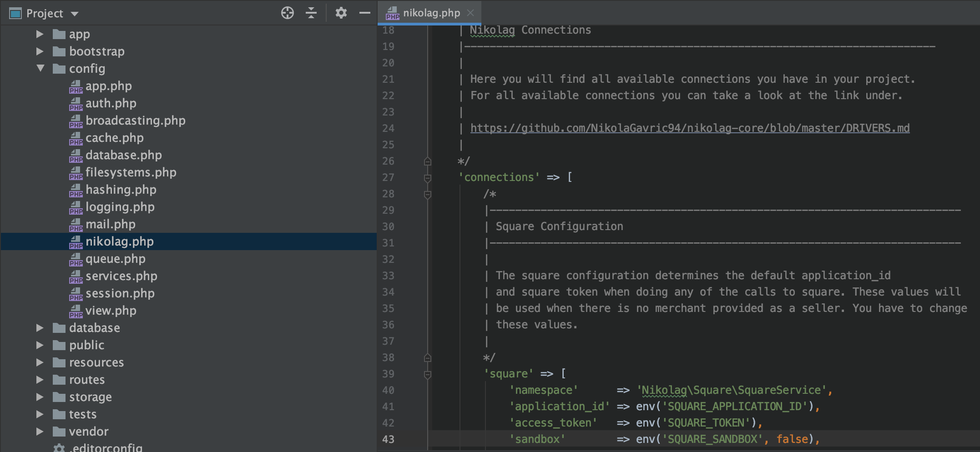
Task: Click the bootstrap folder icon
Action: (x=59, y=51)
